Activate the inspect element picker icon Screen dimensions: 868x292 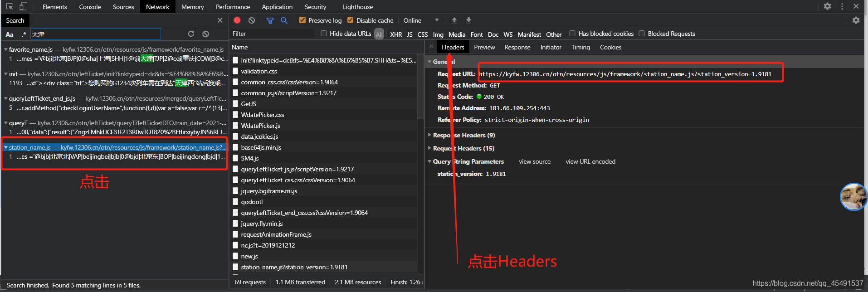tap(10, 7)
